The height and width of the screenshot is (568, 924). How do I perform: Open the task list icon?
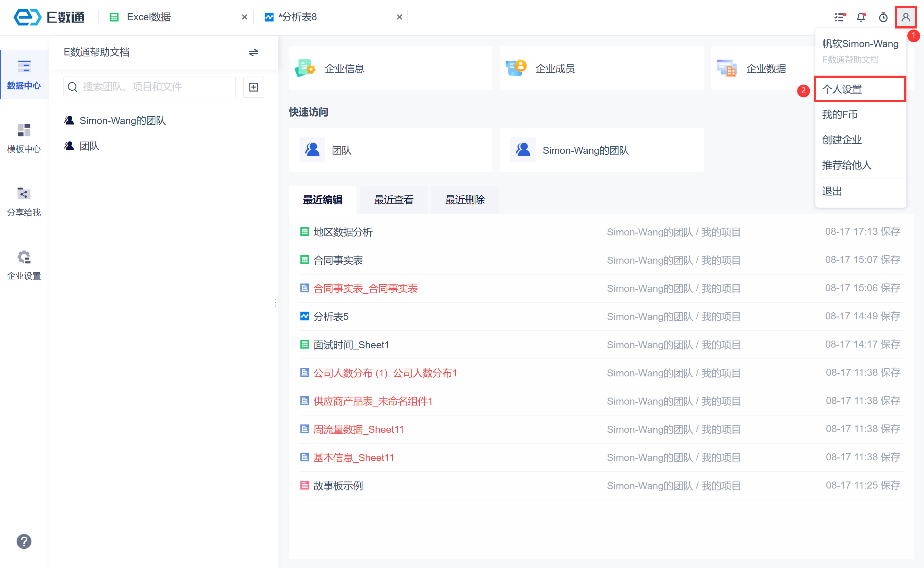pos(839,17)
